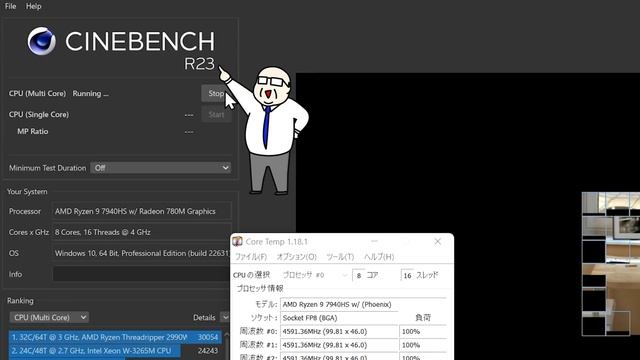
Task: Click the Cinebench logo sphere icon
Action: [42, 41]
